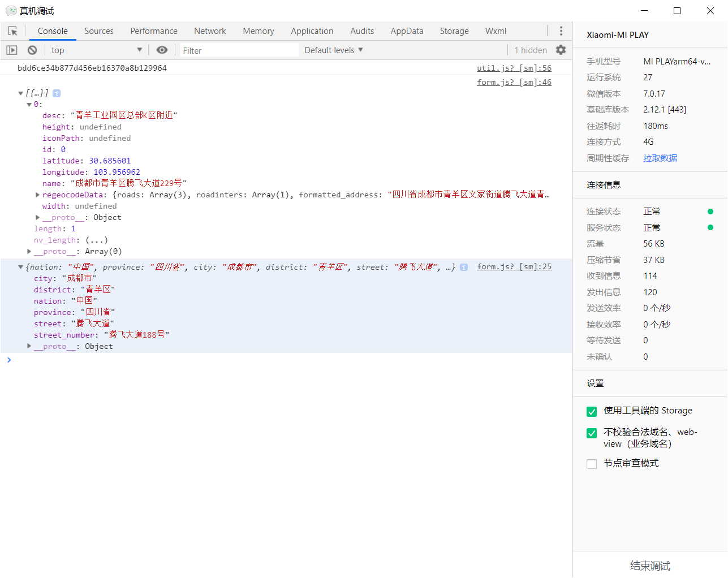
Task: Clear console with the ban icon
Action: [32, 50]
